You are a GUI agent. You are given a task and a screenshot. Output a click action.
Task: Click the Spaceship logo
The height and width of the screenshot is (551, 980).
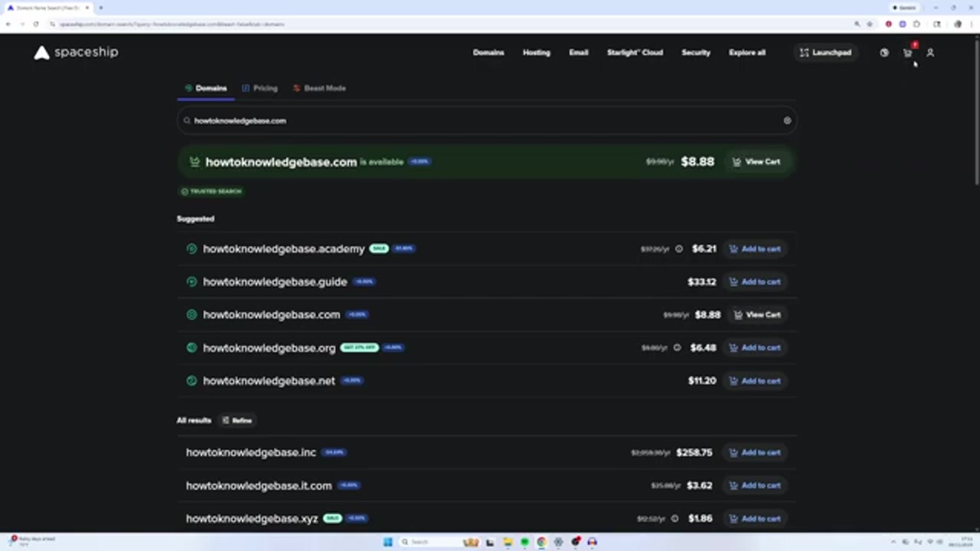(x=76, y=52)
